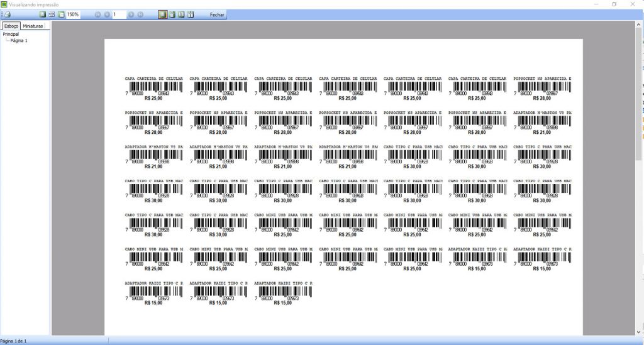Switch to the Esboço tab
644x345 pixels.
pyautogui.click(x=11, y=26)
